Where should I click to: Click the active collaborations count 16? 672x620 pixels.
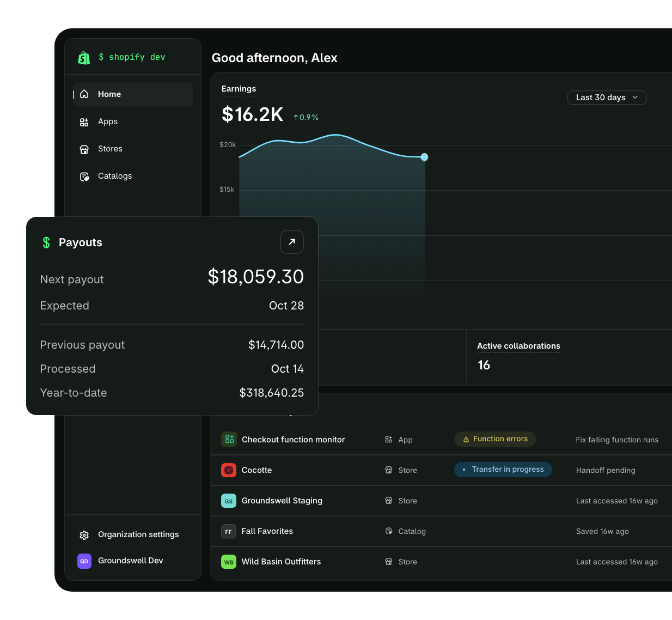click(484, 365)
